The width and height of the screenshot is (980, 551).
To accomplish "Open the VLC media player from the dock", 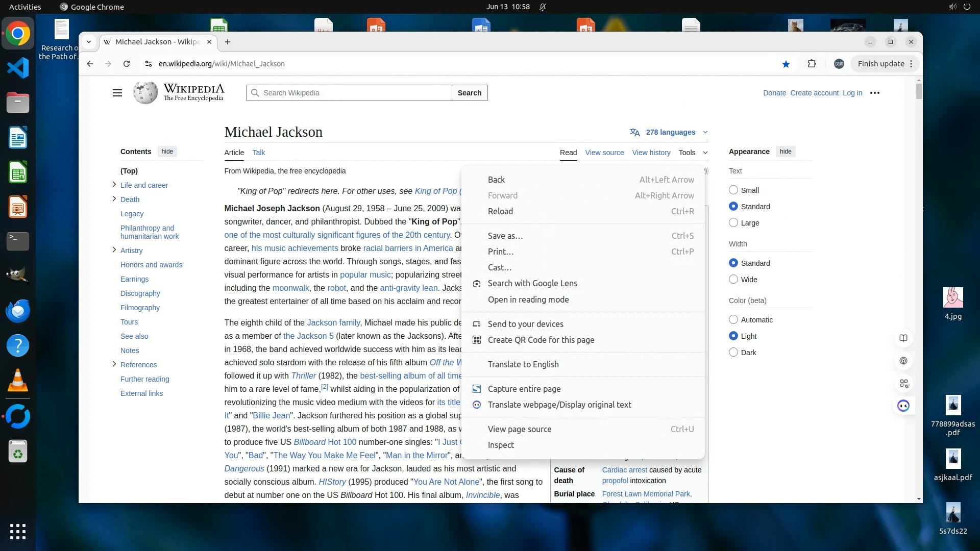I will coord(18,381).
